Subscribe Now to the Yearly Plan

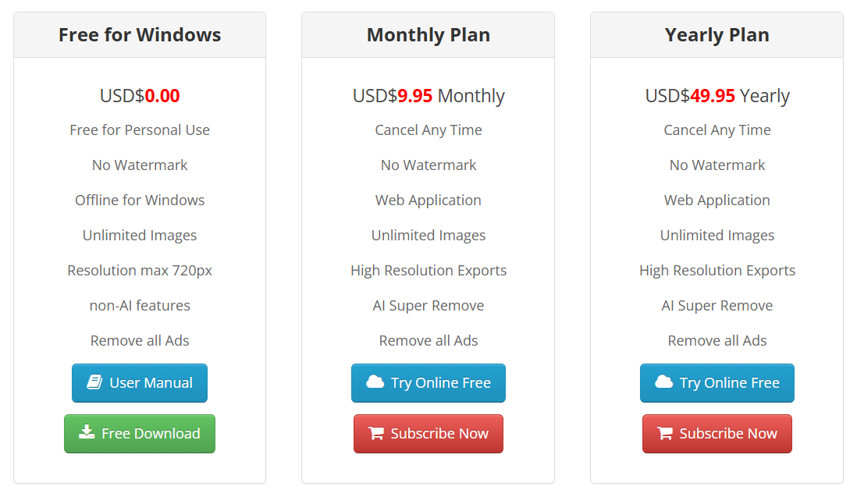coord(717,434)
